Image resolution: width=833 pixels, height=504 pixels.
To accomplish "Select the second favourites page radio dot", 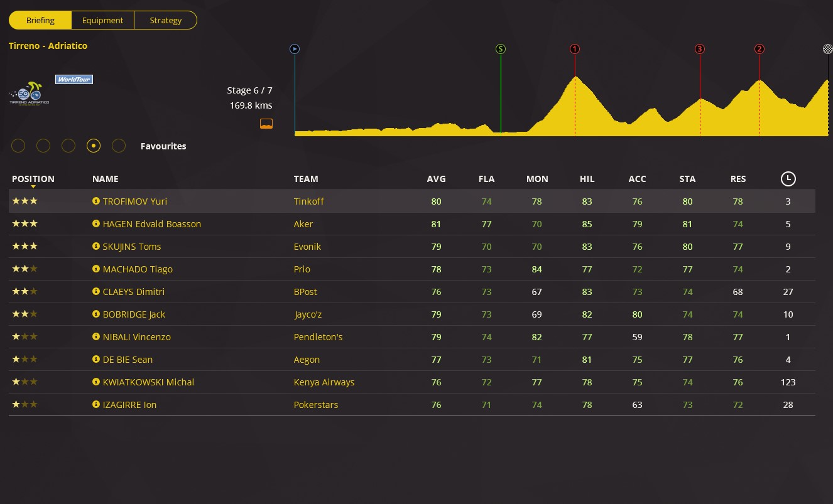I will click(x=43, y=146).
